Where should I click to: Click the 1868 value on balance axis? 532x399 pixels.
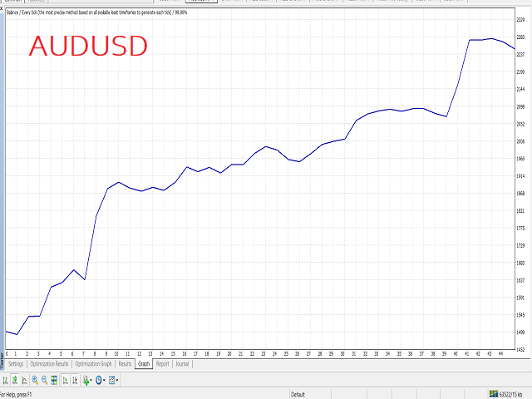[520, 194]
